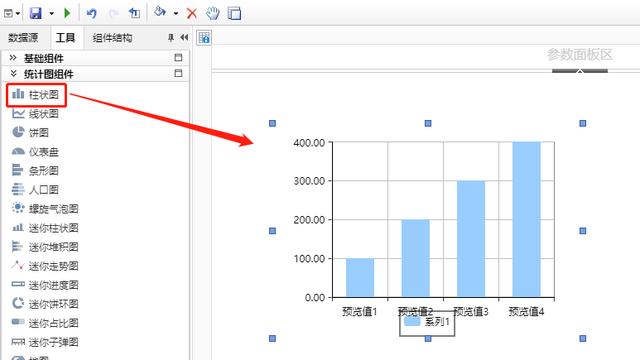Image resolution: width=640 pixels, height=360 pixels.
Task: Click the red X delete icon
Action: coord(191,13)
